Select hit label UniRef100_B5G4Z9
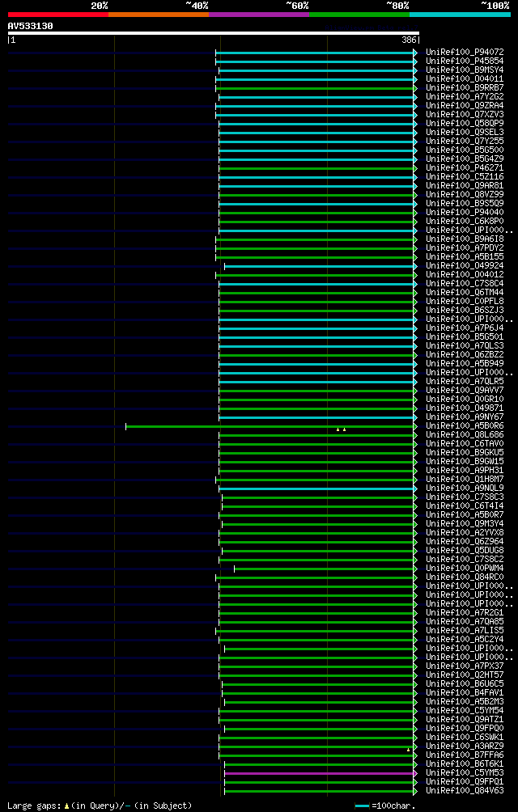 (465, 159)
